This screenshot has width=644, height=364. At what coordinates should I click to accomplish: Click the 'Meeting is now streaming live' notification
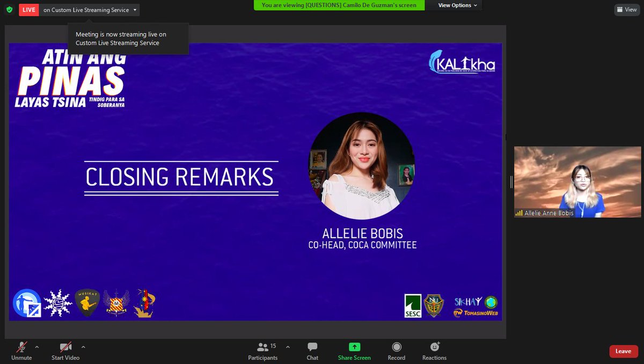click(x=128, y=39)
